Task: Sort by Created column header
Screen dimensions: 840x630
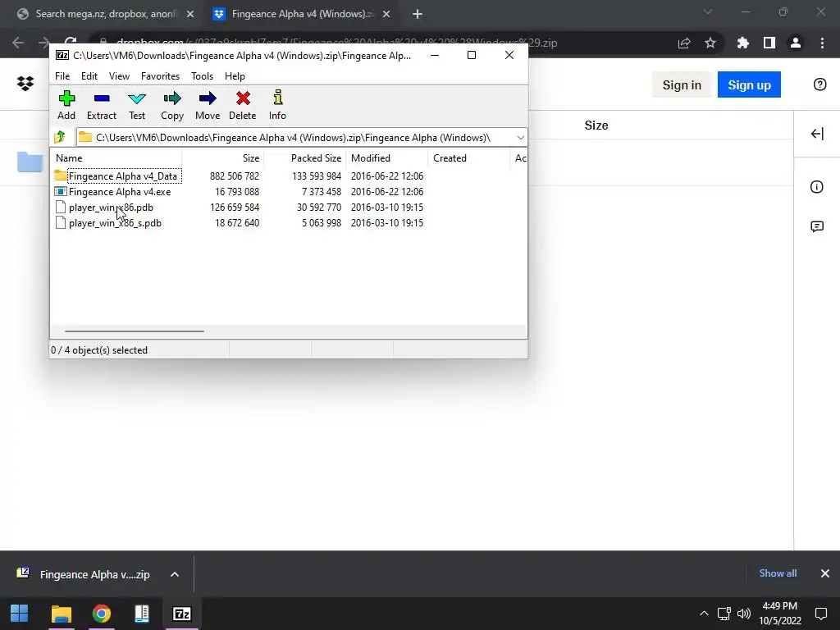Action: 468,158
